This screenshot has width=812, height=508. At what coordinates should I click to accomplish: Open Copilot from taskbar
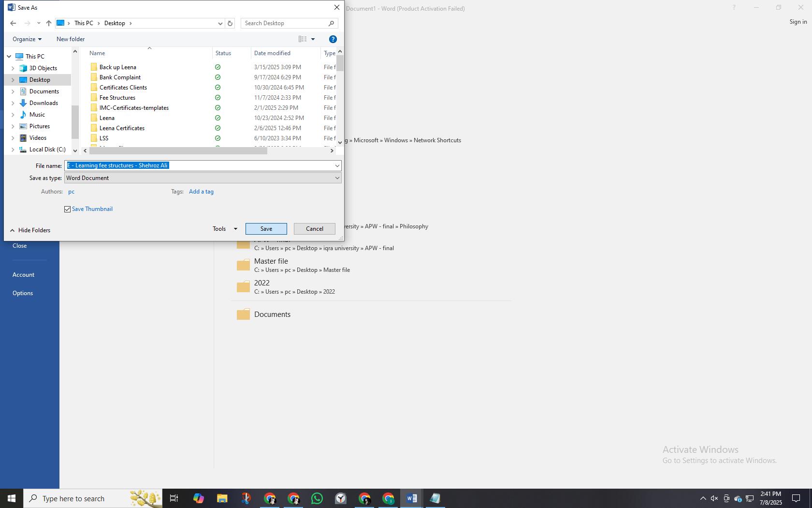tap(198, 498)
